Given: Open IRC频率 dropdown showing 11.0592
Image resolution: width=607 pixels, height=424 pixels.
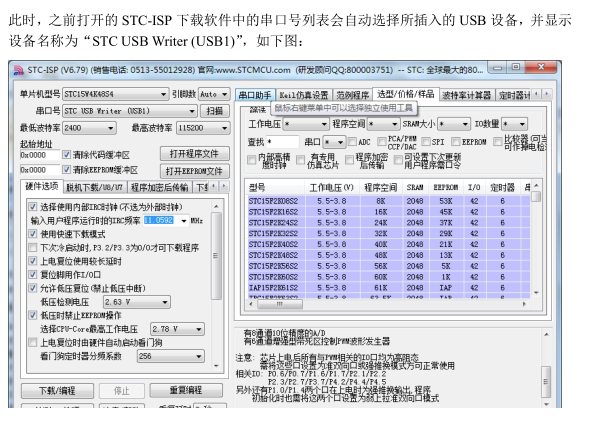Looking at the screenshot, I should pos(166,220).
